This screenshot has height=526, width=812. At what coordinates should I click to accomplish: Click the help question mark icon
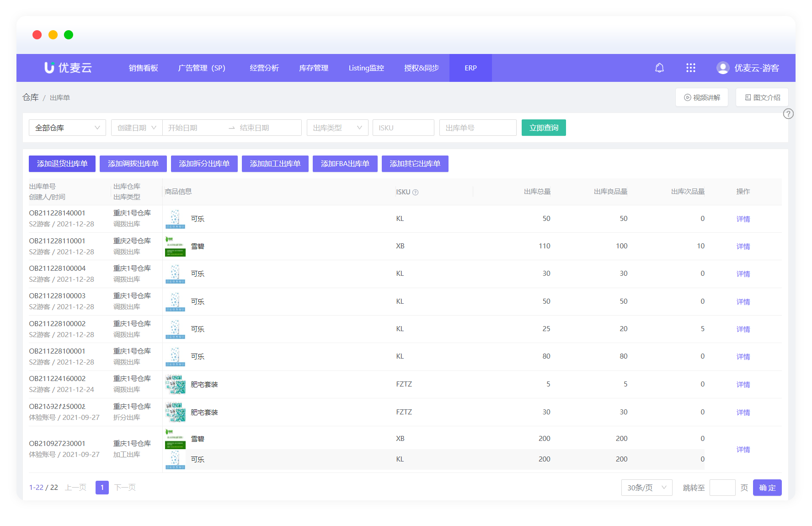click(x=788, y=114)
